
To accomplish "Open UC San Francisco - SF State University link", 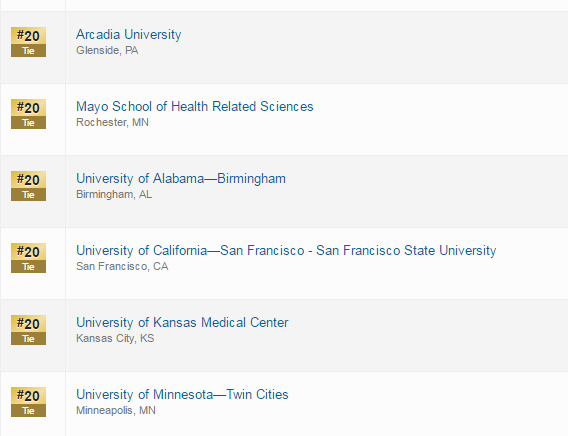I will (x=286, y=251).
